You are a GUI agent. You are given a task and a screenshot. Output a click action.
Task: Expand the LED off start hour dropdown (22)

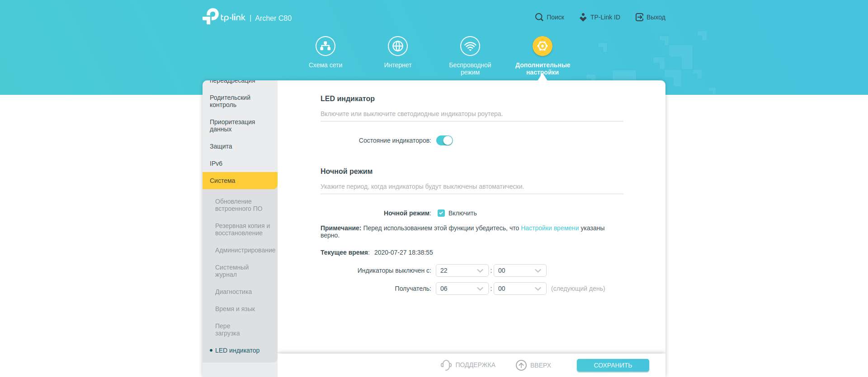coord(462,270)
